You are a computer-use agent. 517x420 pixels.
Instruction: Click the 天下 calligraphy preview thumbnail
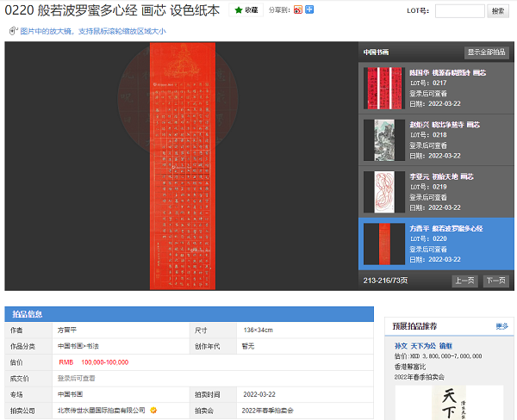pyautogui.click(x=449, y=403)
